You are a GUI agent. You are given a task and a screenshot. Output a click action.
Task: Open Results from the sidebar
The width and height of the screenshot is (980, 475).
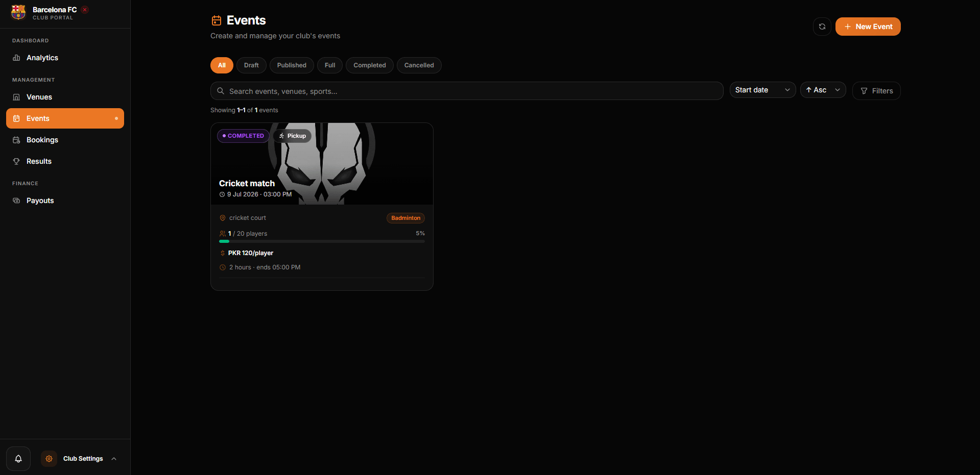click(65, 161)
